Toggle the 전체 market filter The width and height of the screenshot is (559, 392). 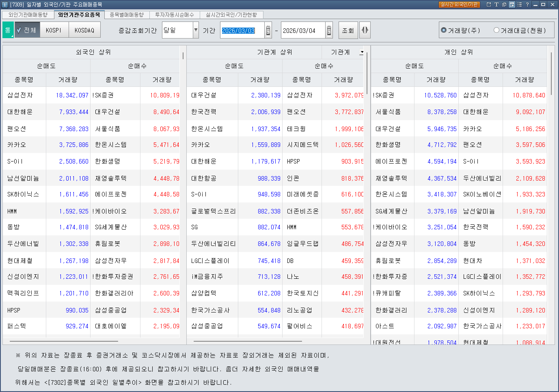(x=27, y=30)
